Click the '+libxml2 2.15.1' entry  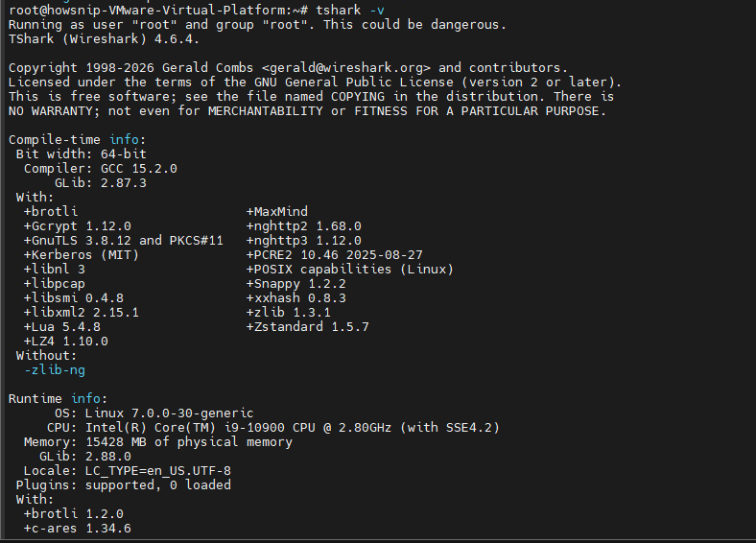click(x=81, y=313)
